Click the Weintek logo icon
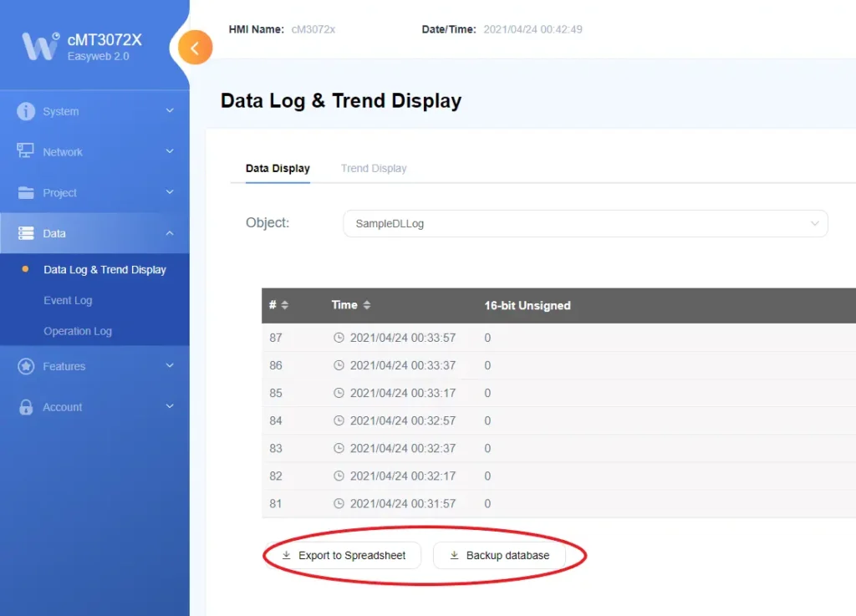The image size is (856, 616). 39,46
